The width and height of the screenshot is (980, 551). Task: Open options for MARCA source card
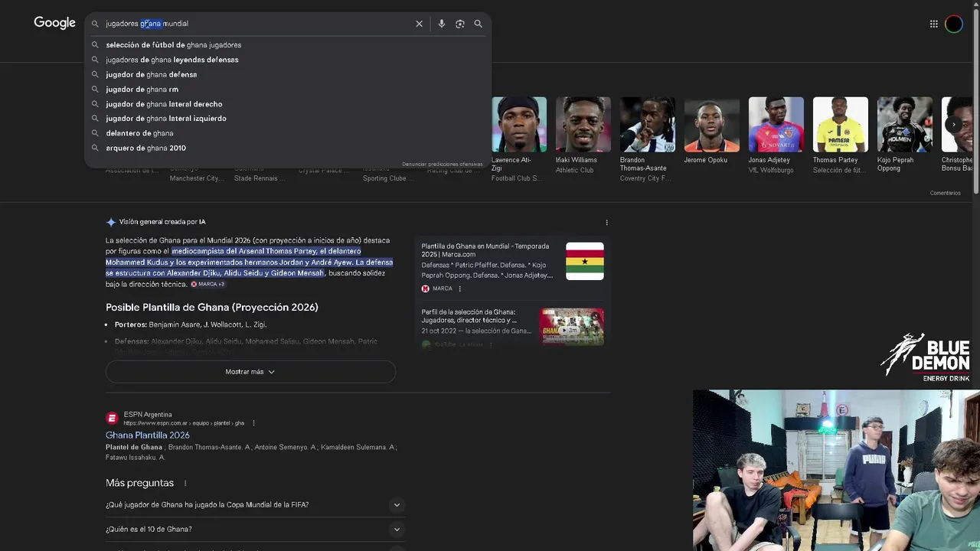[460, 289]
